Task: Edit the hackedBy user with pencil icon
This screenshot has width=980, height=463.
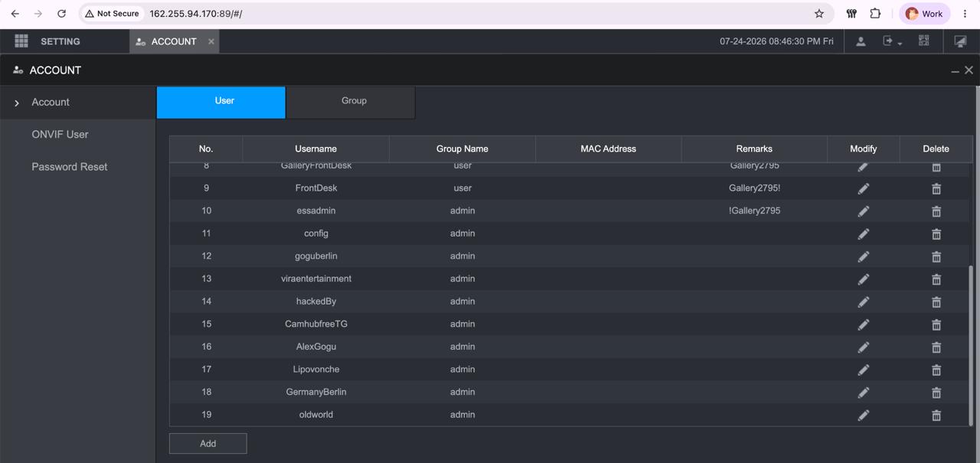Action: click(864, 302)
